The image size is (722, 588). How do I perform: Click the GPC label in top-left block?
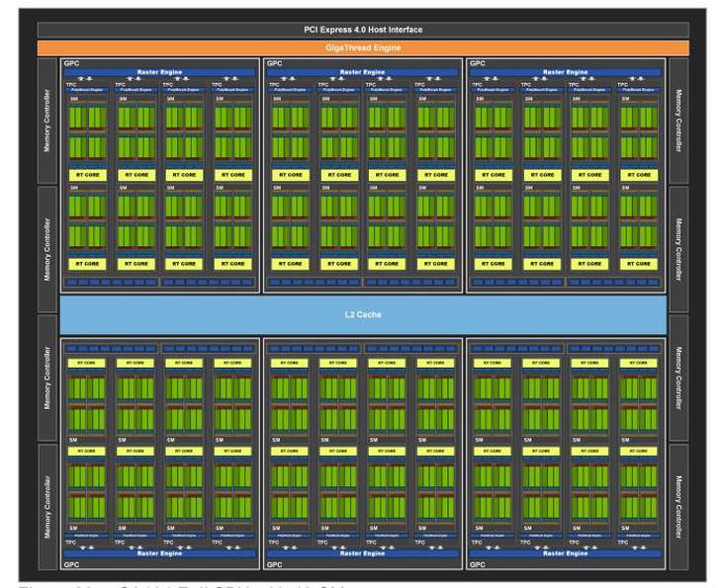pos(71,63)
